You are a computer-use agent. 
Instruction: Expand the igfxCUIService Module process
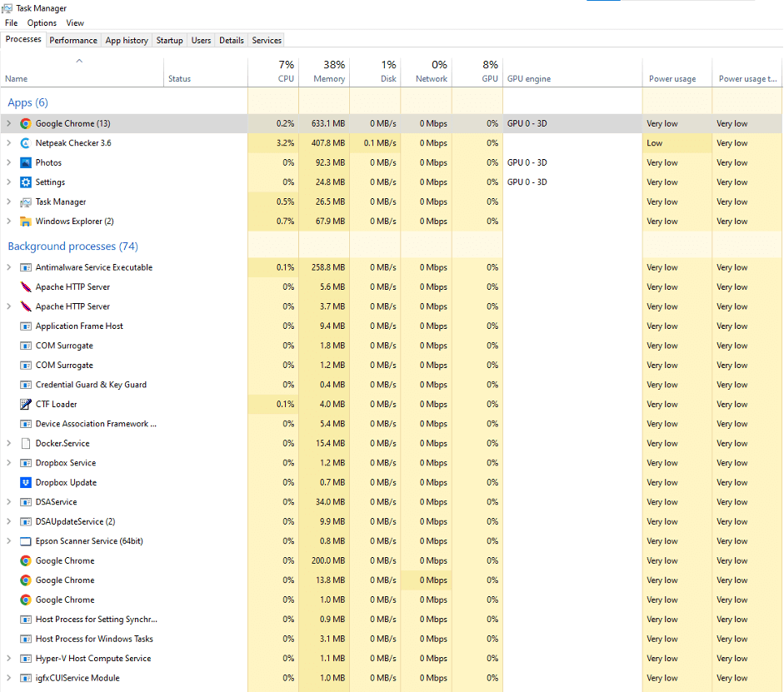click(8, 678)
